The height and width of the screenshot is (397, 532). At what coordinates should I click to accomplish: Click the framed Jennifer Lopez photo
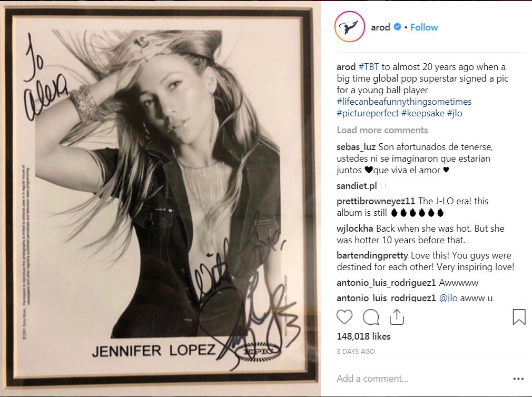click(x=160, y=198)
